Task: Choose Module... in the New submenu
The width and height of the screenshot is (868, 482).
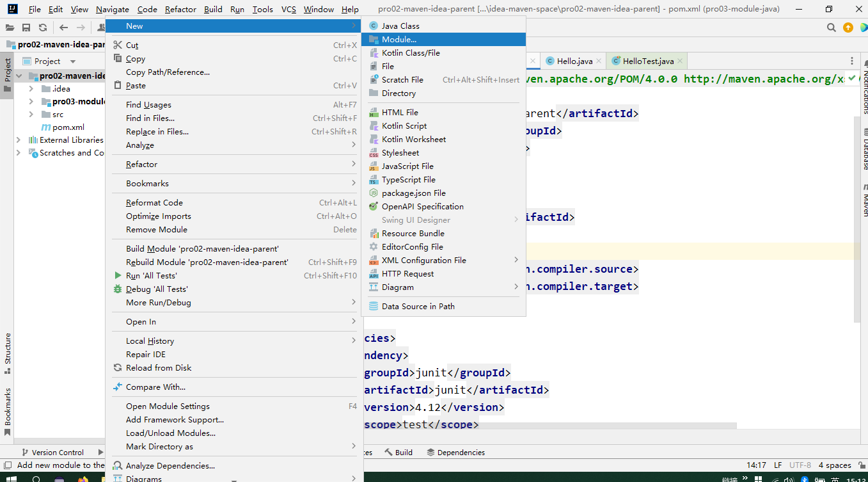Action: point(443,39)
